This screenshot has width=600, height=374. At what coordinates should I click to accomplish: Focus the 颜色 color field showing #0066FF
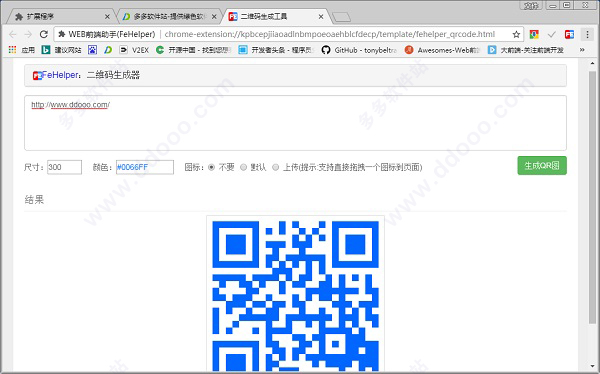145,167
